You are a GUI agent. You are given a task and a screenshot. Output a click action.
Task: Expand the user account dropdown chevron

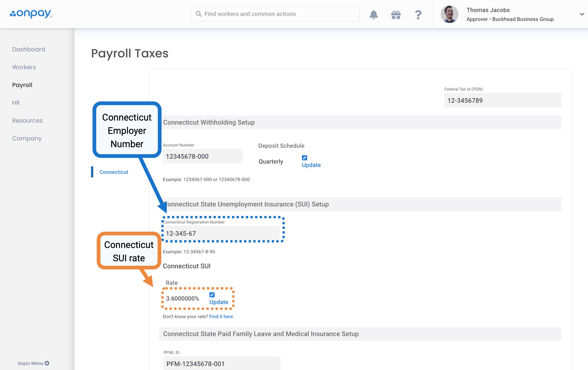tap(582, 14)
